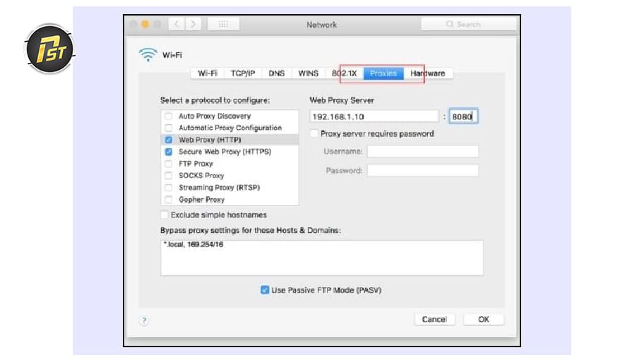The width and height of the screenshot is (644, 362).
Task: Select the Secure Web Proxy (HTTPS) row text
Action: pyautogui.click(x=225, y=152)
